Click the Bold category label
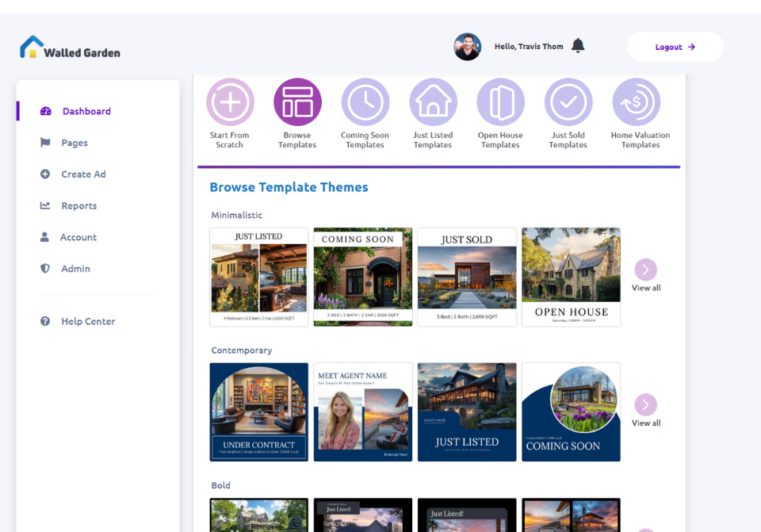761x532 pixels. [x=221, y=485]
